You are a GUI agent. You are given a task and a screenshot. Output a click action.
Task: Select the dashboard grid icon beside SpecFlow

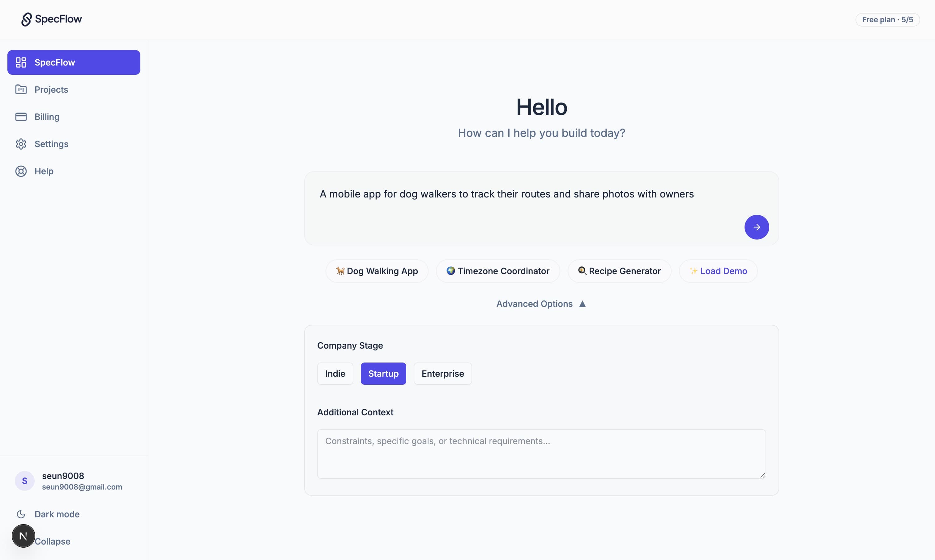coord(21,62)
